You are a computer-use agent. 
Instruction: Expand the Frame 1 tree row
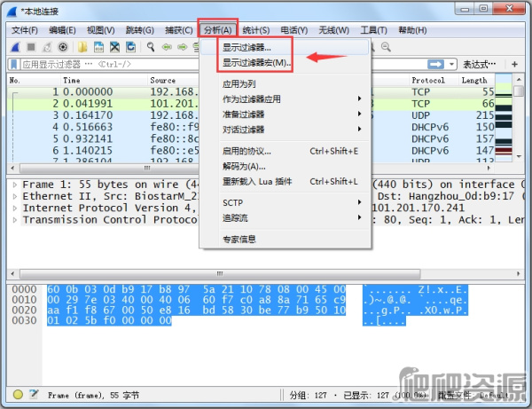pos(14,185)
